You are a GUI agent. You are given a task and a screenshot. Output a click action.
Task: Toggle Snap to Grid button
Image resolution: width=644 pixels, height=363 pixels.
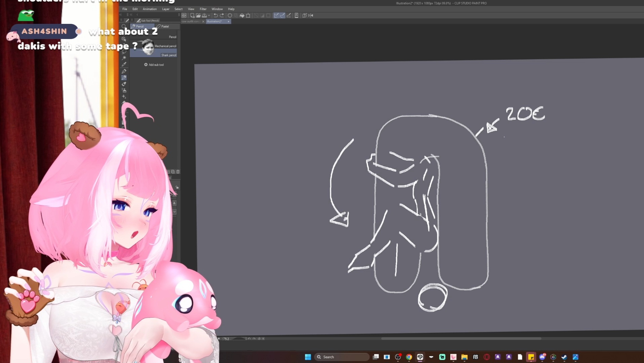pyautogui.click(x=289, y=15)
